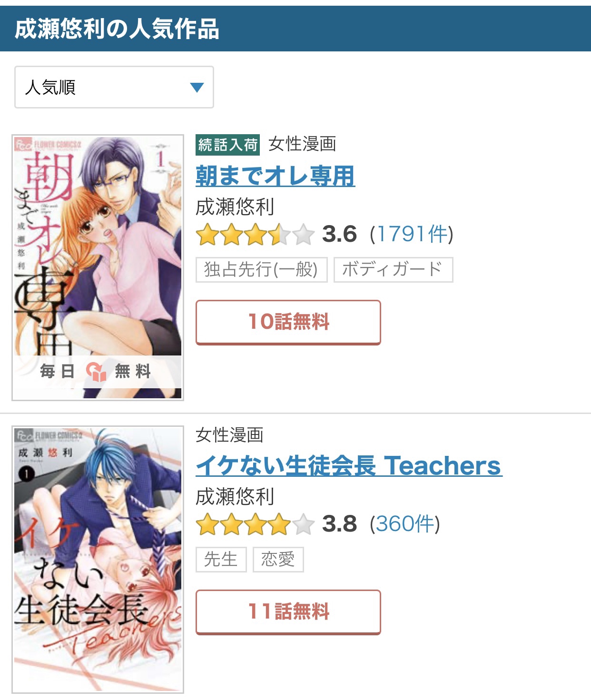Open the 朝までオレ専用 title link
Viewport: 591px width, 700px height.
click(276, 176)
